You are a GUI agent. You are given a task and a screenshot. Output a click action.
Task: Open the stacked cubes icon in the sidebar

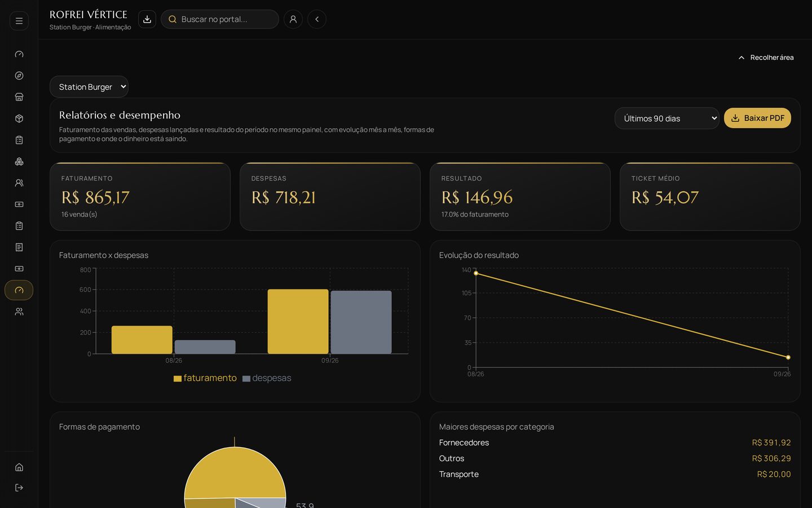point(19,161)
